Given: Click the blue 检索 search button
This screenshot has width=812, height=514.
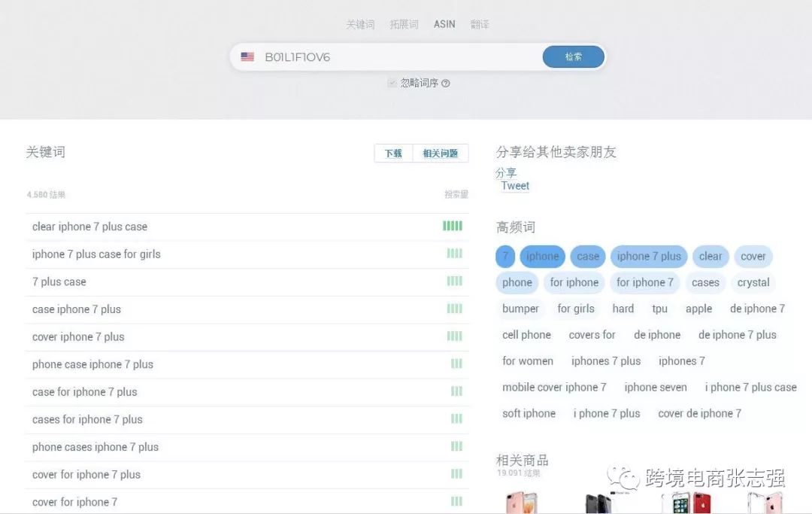Looking at the screenshot, I should [x=573, y=56].
